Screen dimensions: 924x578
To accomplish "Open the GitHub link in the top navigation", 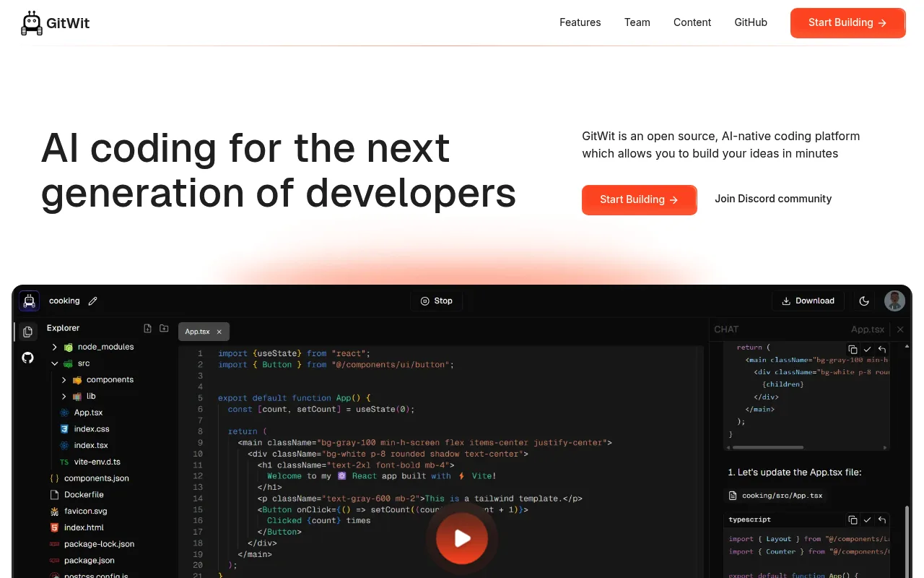I will click(x=751, y=22).
